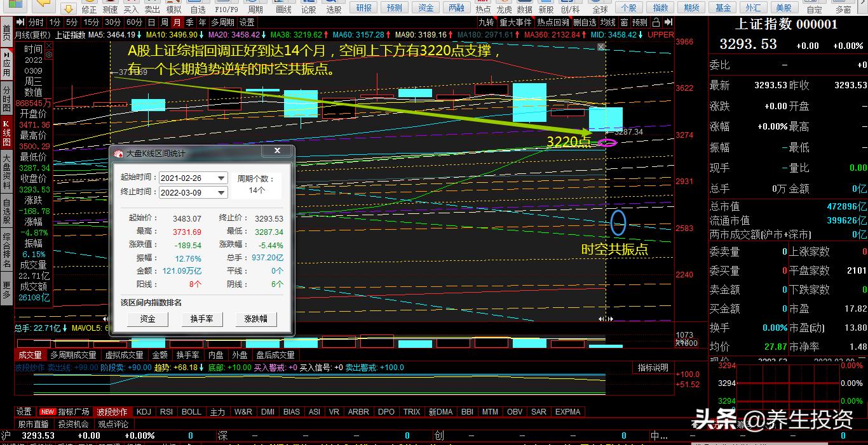Expand the 终止时间 date dropdown
Image resolution: width=868 pixels, height=445 pixels.
(x=221, y=192)
